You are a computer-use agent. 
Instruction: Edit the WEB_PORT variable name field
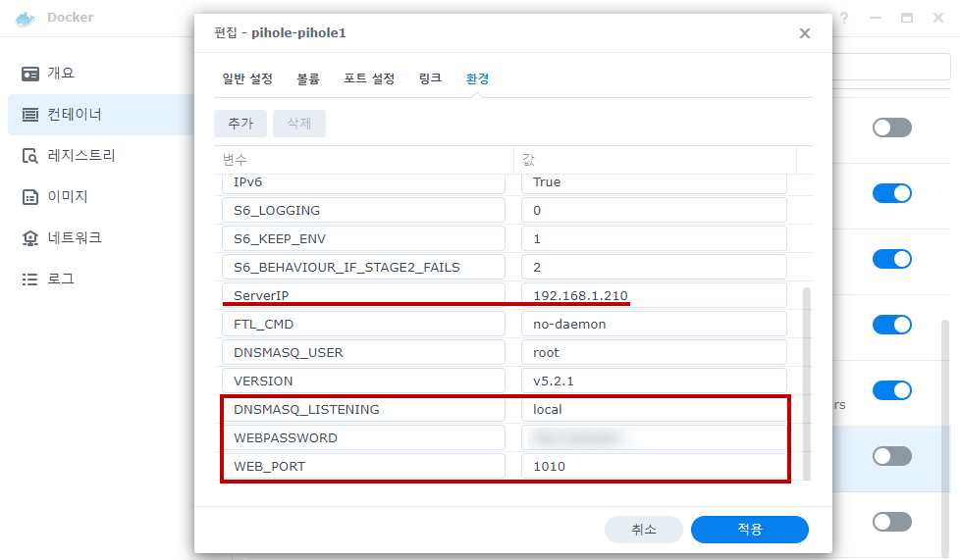point(363,467)
